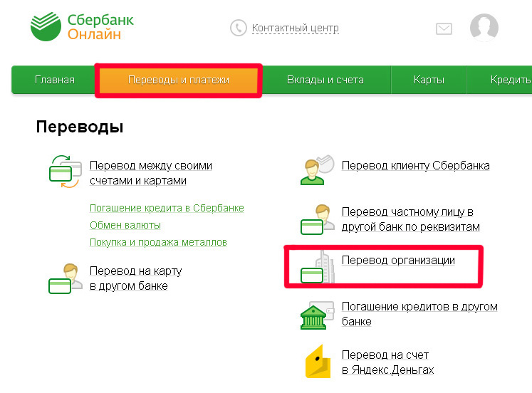
Task: Open the Главная tab
Action: coord(54,80)
